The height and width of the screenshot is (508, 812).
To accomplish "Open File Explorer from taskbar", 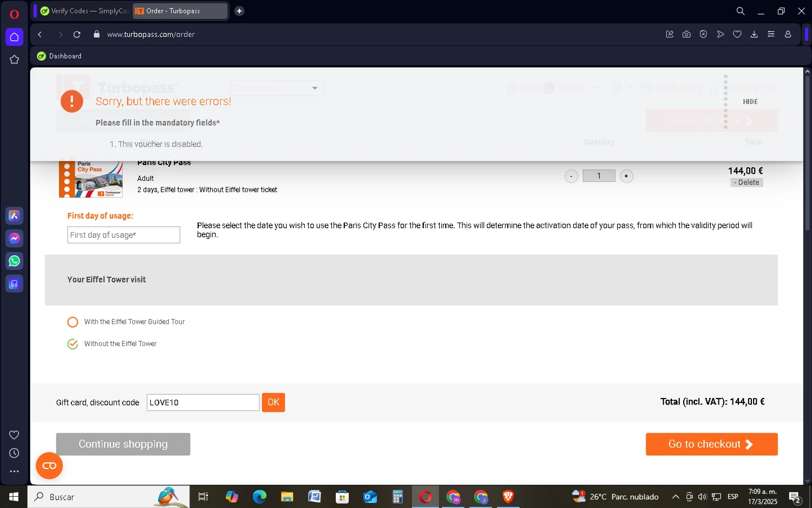I will [287, 497].
